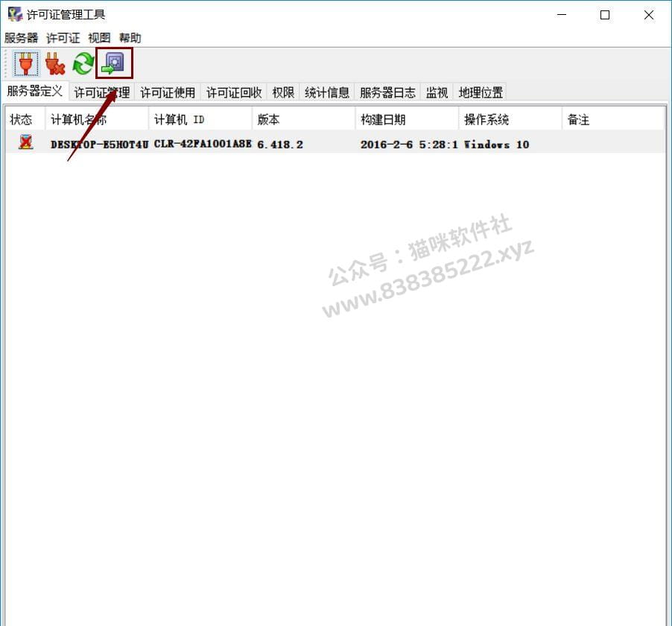Click the CLR-42FA1001A8E computer ID cell
Screen dimensions: 672x626
203,144
